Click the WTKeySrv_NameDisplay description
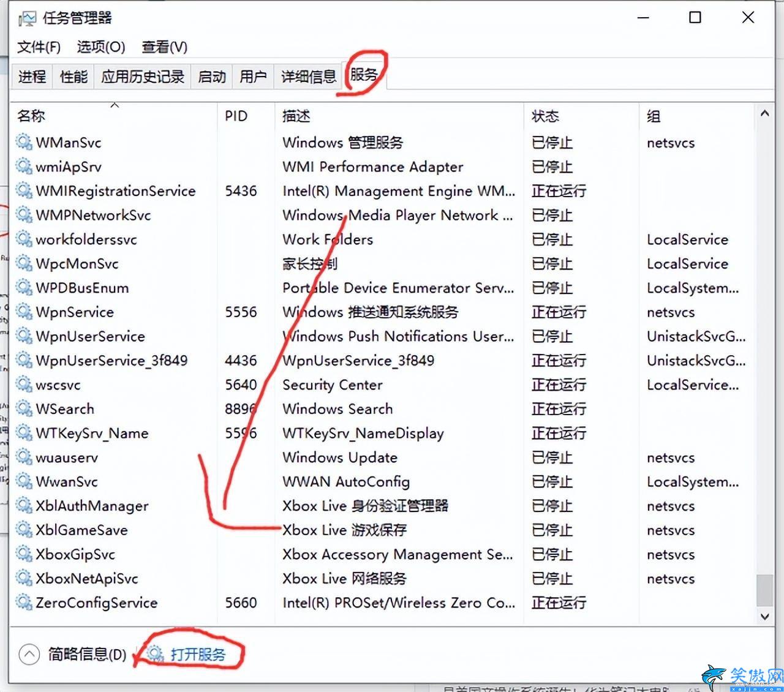This screenshot has height=692, width=784. coord(363,433)
